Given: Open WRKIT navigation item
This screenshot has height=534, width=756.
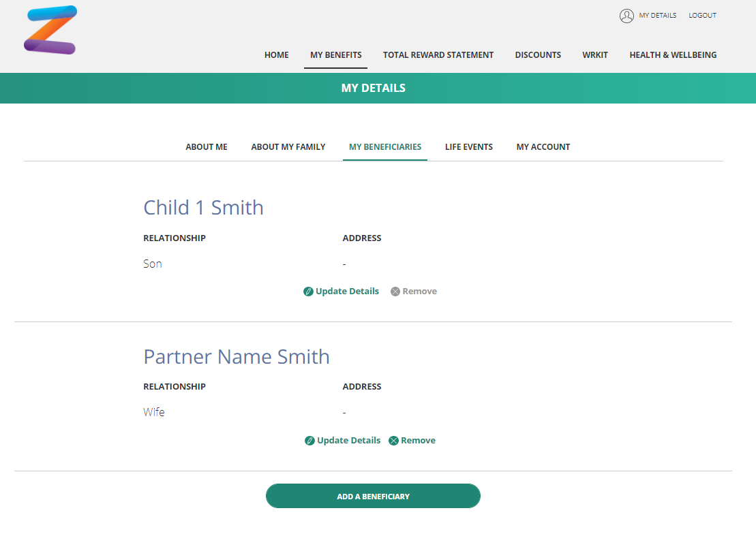Looking at the screenshot, I should coord(595,55).
